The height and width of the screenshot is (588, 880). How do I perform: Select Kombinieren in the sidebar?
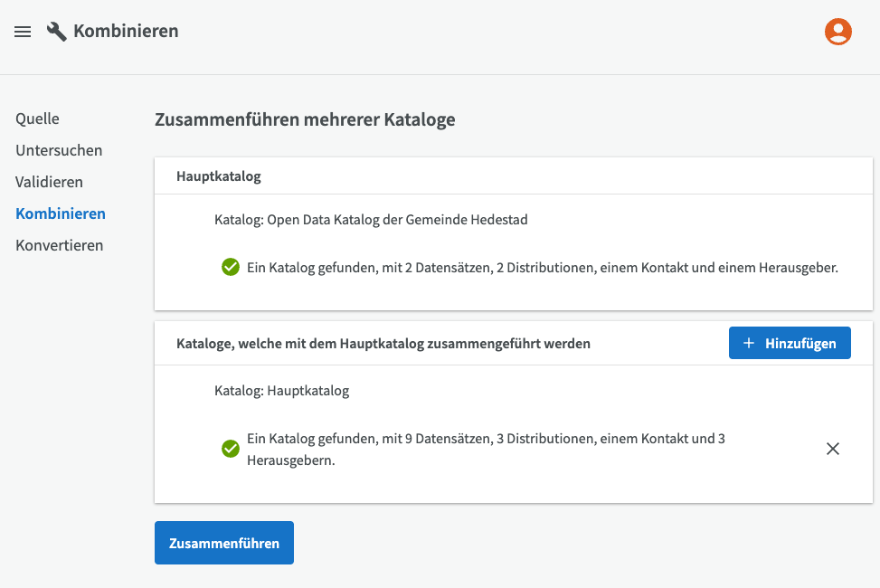click(x=61, y=213)
